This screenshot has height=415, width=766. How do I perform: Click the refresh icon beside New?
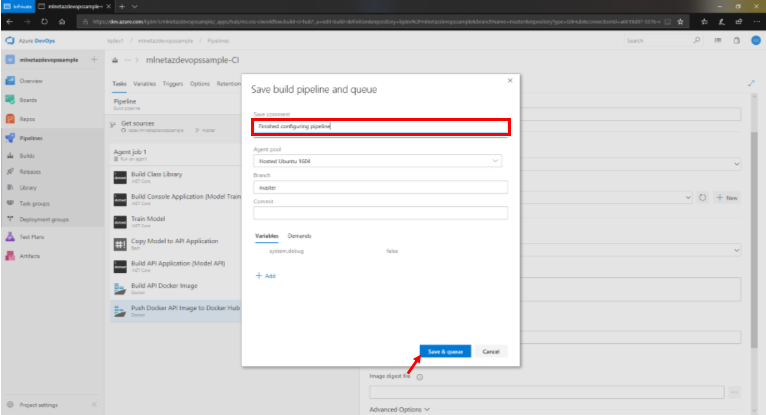(x=703, y=198)
